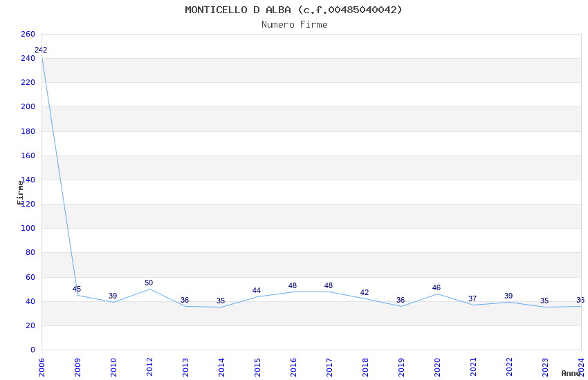Click the x-axis year 2012
This screenshot has height=380, width=588.
click(x=149, y=368)
